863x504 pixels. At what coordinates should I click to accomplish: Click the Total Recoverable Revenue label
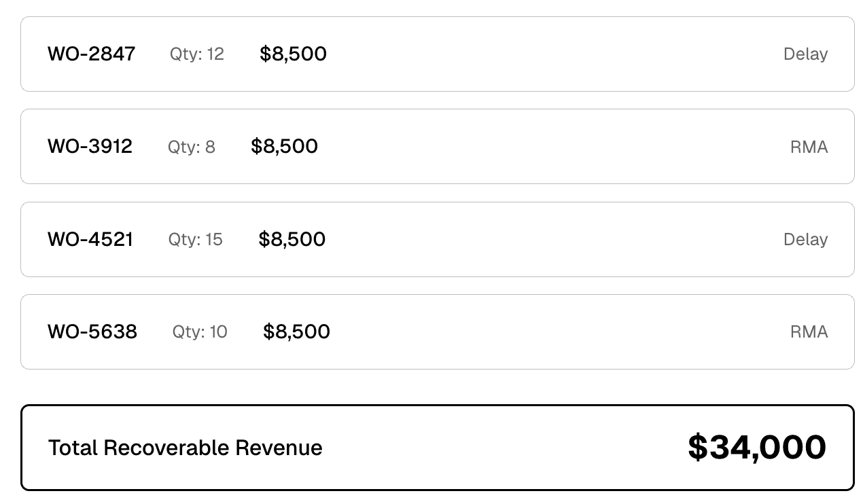[185, 448]
